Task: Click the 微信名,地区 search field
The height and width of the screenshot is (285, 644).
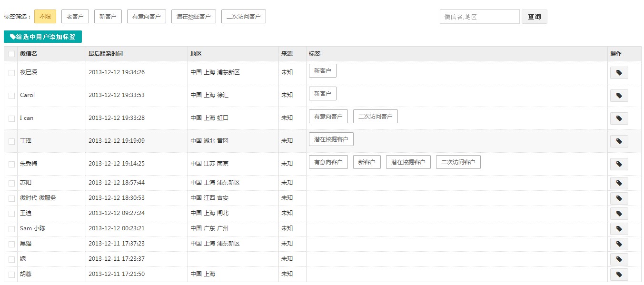Action: [479, 17]
